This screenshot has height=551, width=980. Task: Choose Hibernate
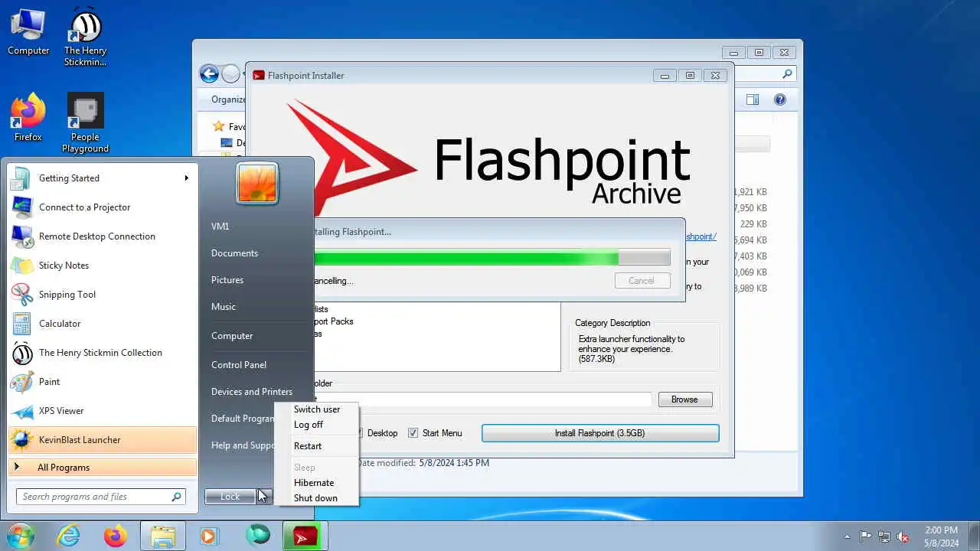(x=316, y=483)
